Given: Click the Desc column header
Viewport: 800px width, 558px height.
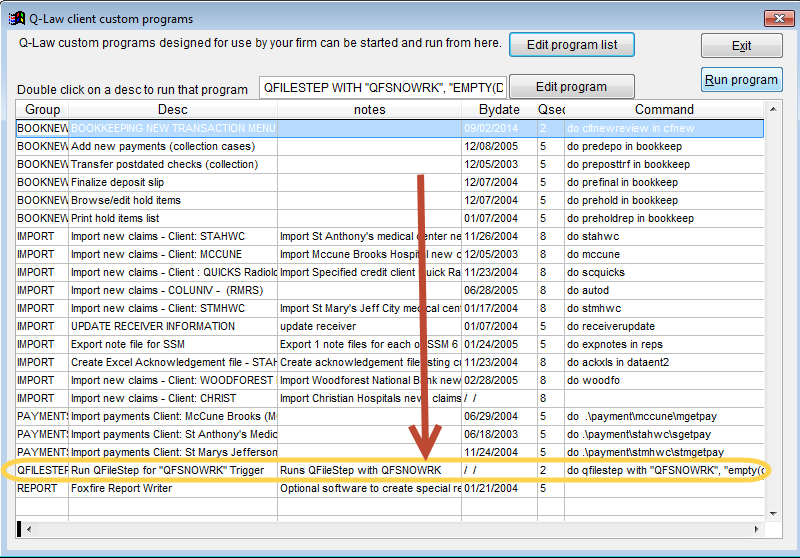Looking at the screenshot, I should pos(173,110).
